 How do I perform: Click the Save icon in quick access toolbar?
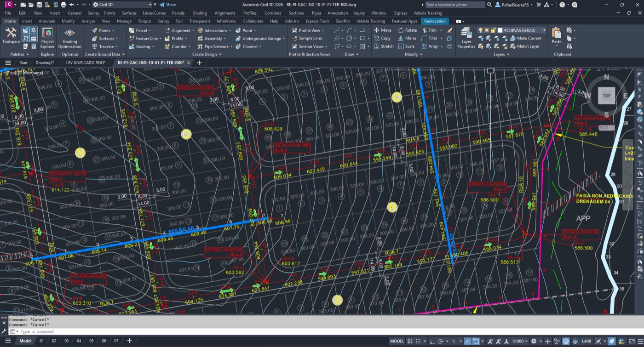click(x=39, y=5)
